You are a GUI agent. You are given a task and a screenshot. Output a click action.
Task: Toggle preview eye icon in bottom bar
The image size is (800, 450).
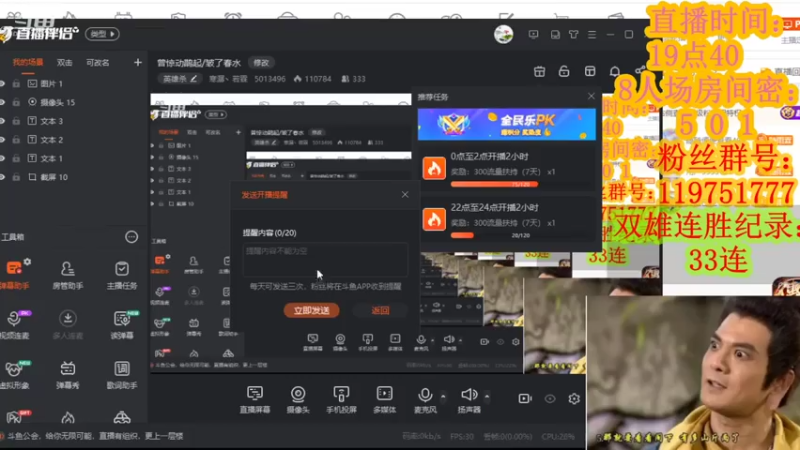pyautogui.click(x=550, y=398)
